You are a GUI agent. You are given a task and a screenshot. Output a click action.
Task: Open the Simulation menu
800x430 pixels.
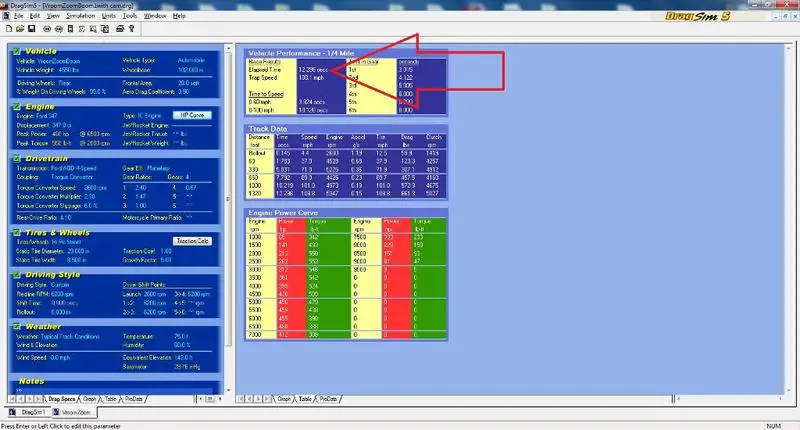(x=81, y=16)
